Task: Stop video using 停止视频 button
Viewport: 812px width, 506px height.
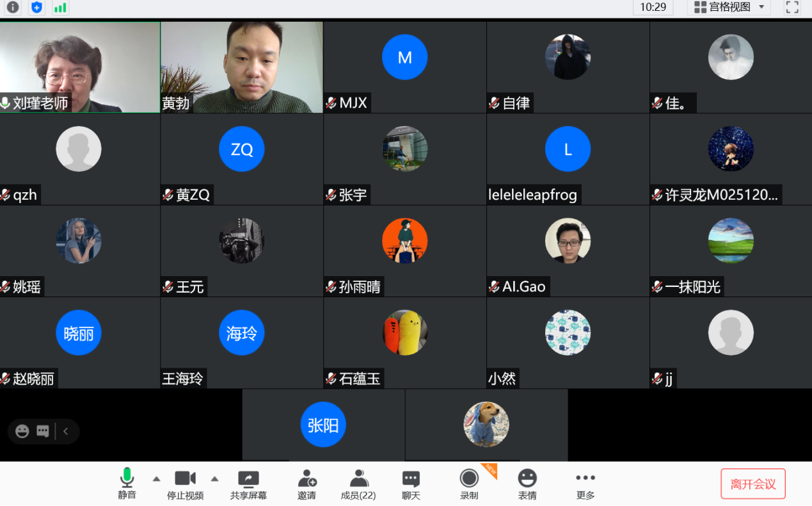Action: pos(185,484)
